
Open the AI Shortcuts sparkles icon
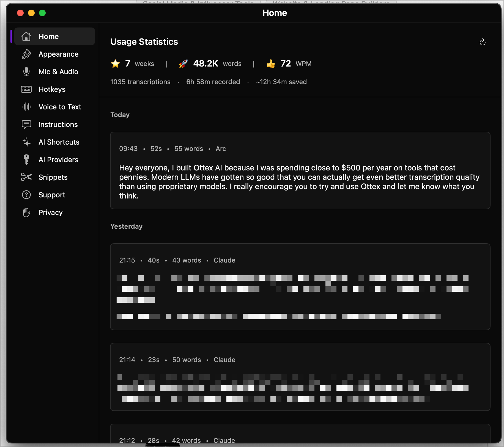click(26, 142)
